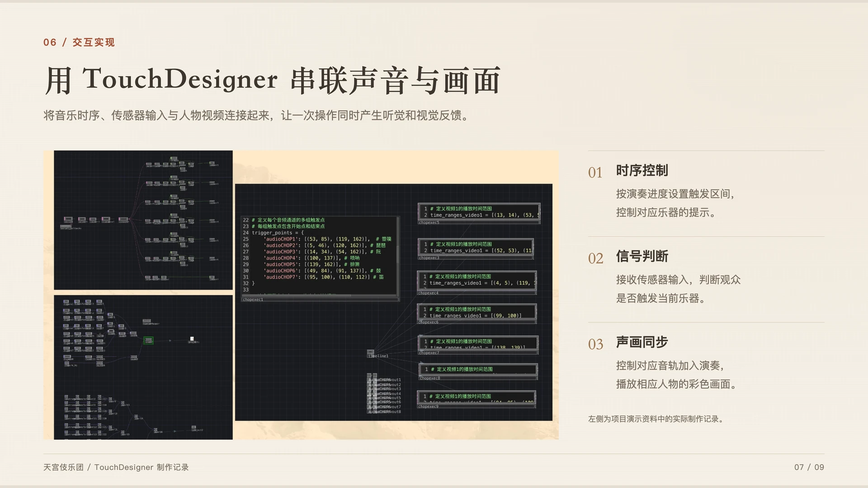The height and width of the screenshot is (488, 868).
Task: Select the green highlighted node in lower network
Action: point(148,340)
